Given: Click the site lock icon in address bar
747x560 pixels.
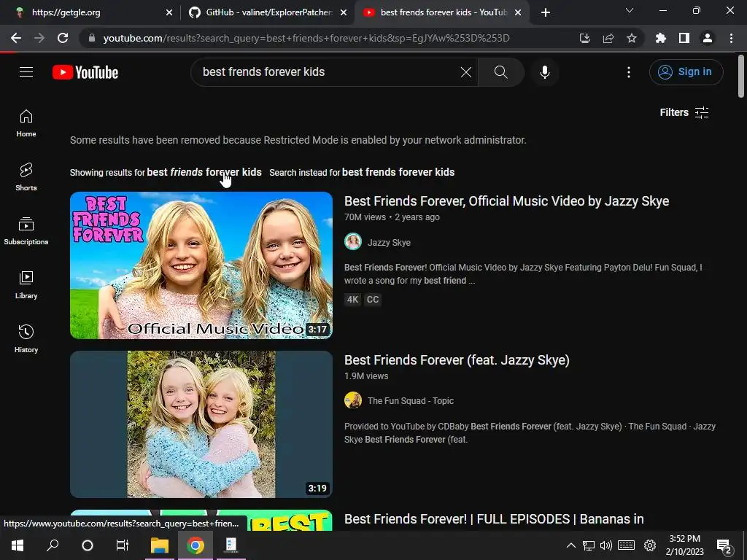Looking at the screenshot, I should (91, 38).
